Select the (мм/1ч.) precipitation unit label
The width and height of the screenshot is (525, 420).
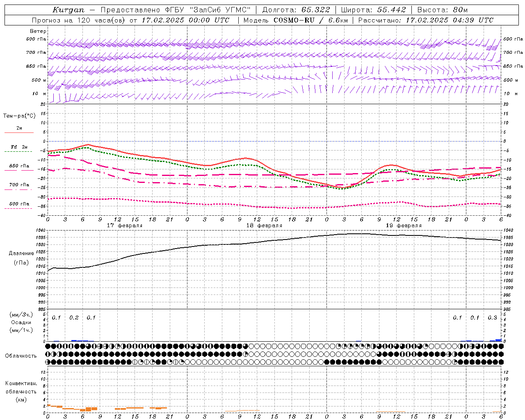21,330
